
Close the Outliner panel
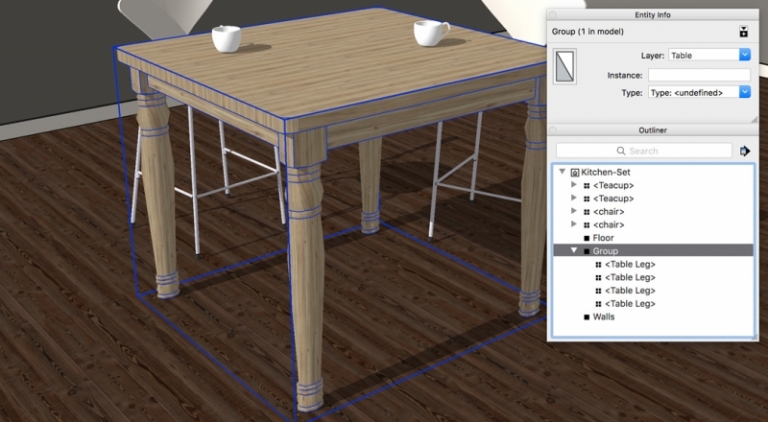(x=552, y=130)
